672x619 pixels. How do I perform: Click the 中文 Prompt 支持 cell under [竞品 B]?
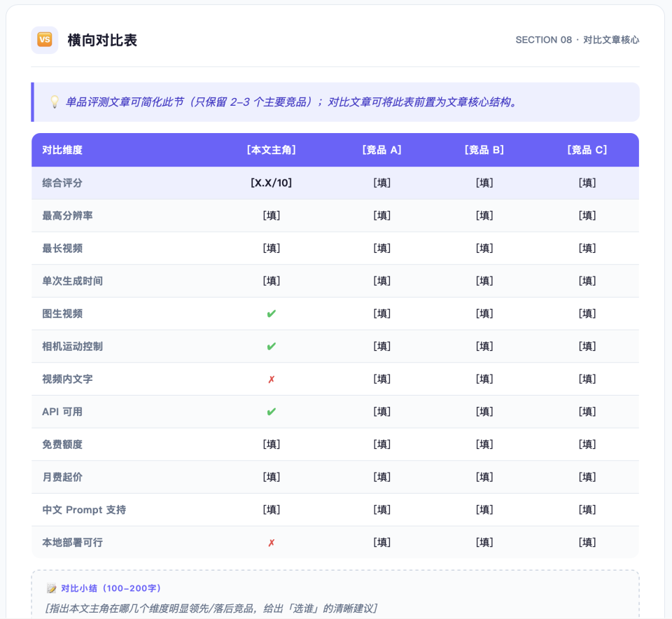[484, 510]
